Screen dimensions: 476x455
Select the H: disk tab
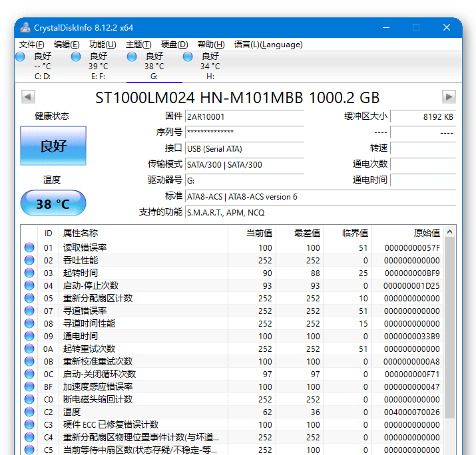(x=210, y=66)
